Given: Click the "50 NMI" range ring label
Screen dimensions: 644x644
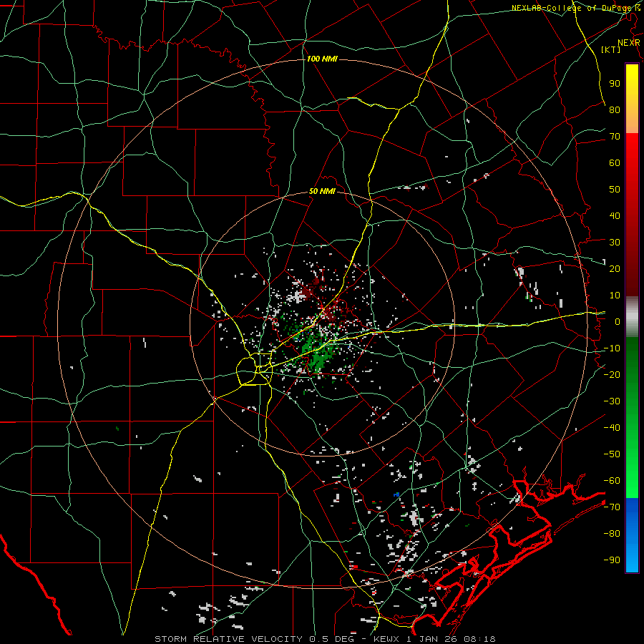Looking at the screenshot, I should (x=322, y=191).
